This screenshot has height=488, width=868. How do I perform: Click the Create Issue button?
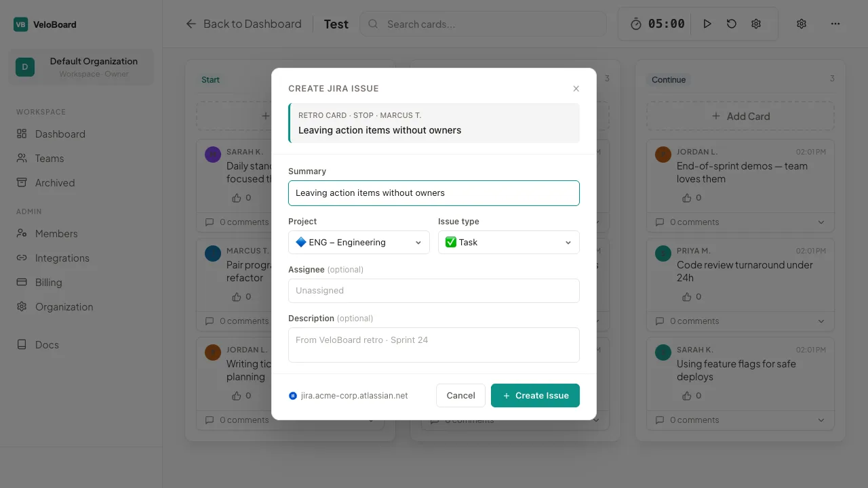(535, 396)
